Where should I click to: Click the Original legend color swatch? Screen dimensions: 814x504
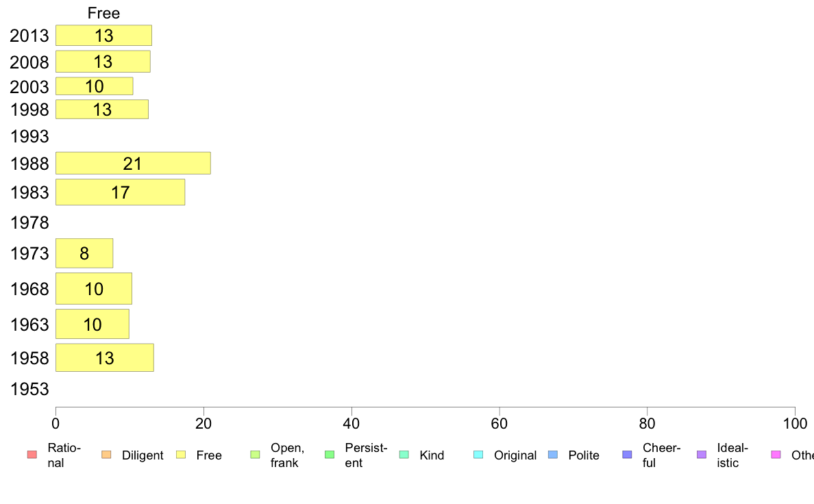click(x=478, y=455)
